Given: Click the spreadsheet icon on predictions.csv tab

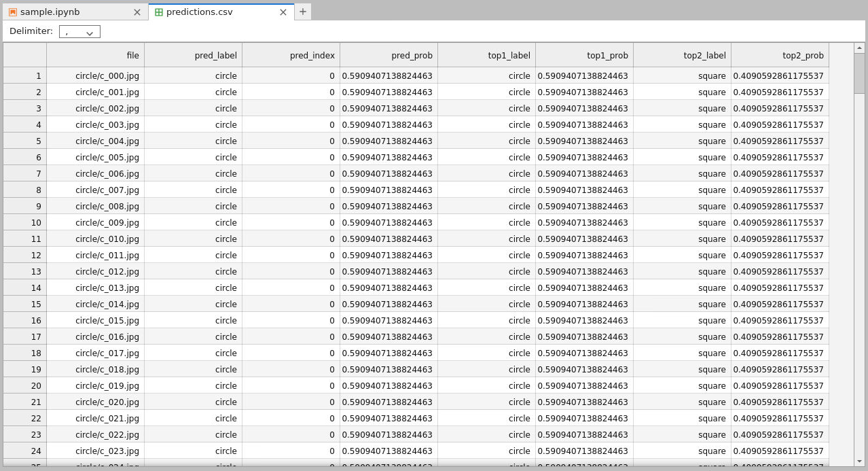Looking at the screenshot, I should click(159, 12).
